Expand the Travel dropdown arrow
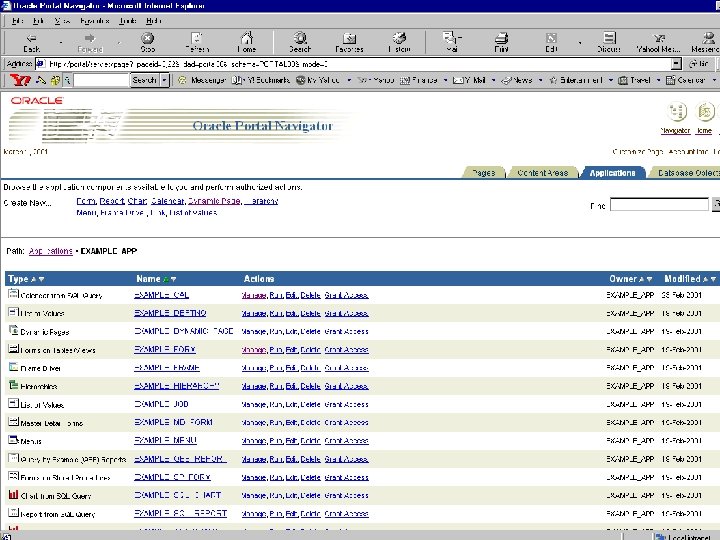Viewport: 720px width, 540px height. click(x=658, y=80)
